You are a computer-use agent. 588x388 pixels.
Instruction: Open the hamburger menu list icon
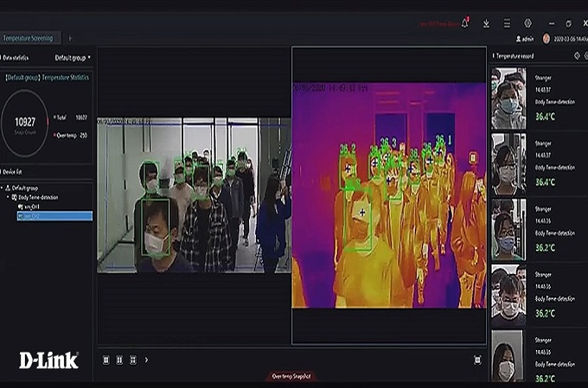(507, 23)
